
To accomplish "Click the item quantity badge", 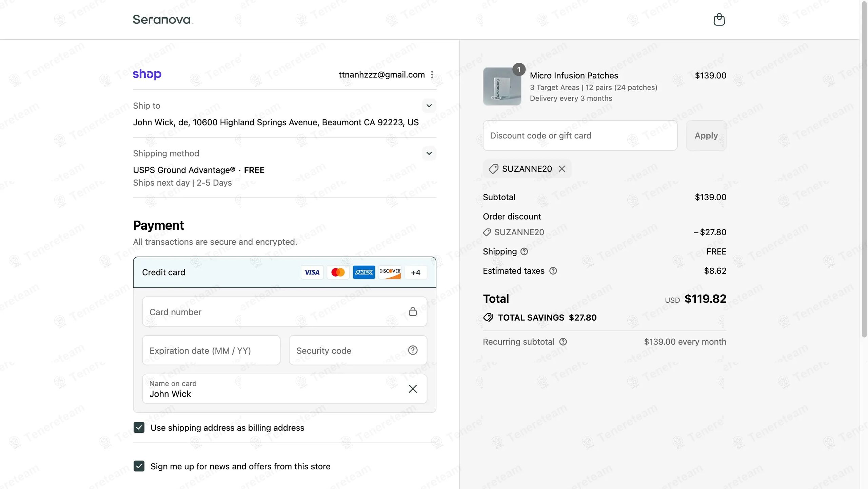I will point(519,70).
